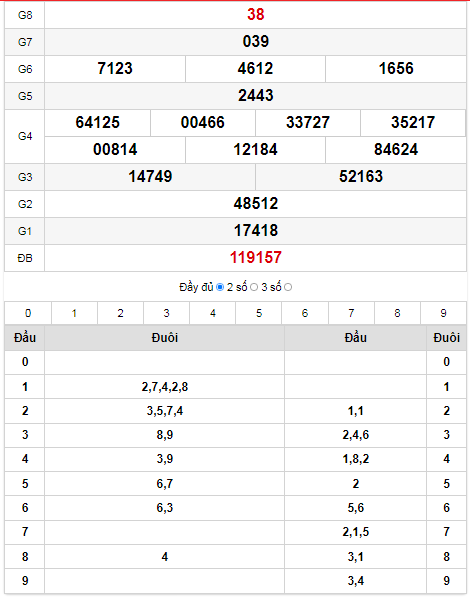
Task: Click the G1 result 17418
Action: click(256, 231)
